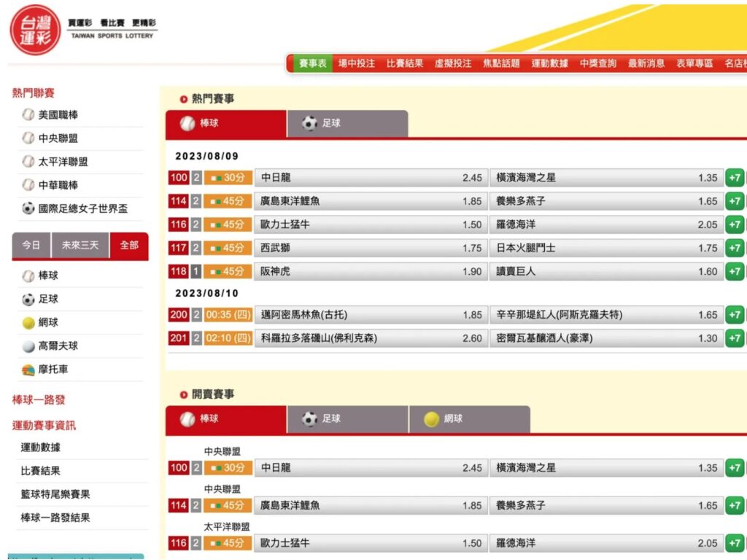747x560 pixels.
Task: Click the Taiwan Sports Lottery logo
Action: tap(36, 29)
